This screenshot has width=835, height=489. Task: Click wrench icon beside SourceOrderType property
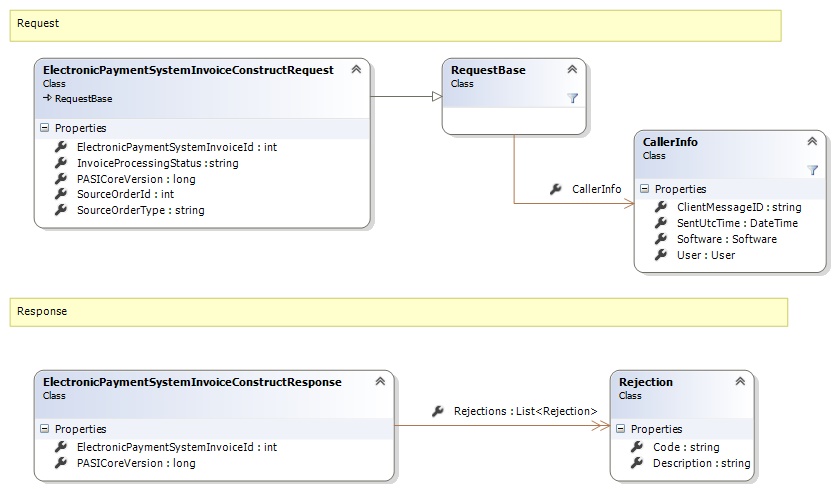coord(61,211)
